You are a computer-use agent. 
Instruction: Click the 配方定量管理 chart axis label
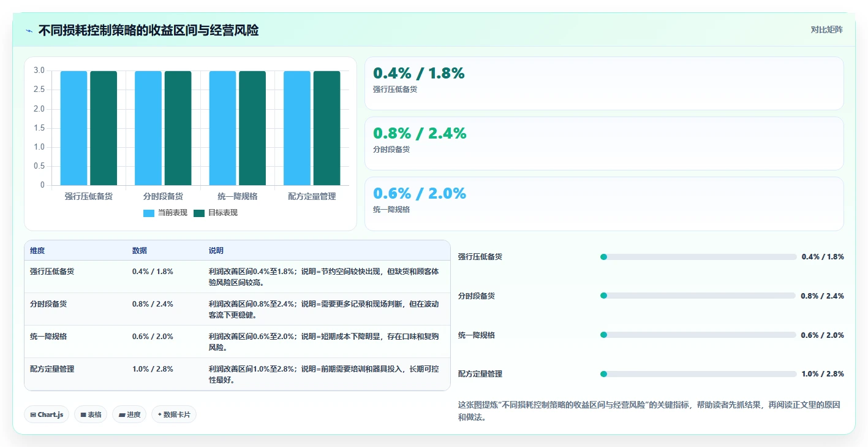pyautogui.click(x=312, y=196)
